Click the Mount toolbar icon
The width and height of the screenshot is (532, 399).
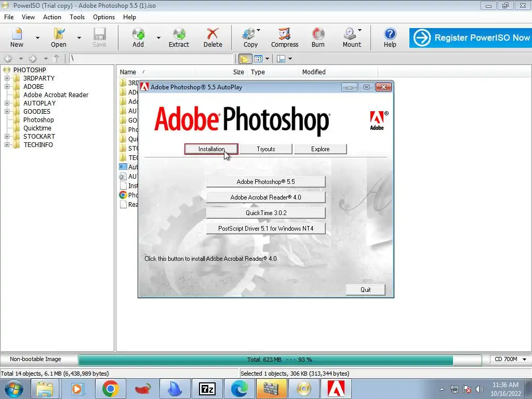352,37
